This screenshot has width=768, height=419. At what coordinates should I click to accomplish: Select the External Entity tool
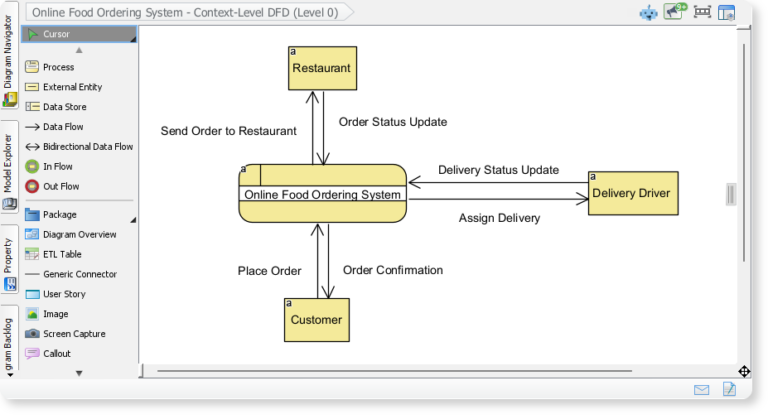[x=72, y=87]
